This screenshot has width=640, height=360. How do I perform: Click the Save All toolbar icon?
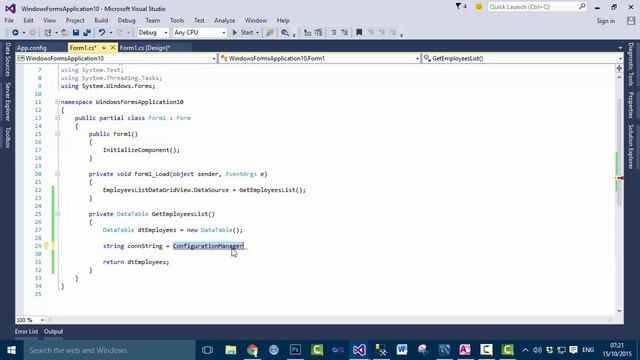pos(87,32)
